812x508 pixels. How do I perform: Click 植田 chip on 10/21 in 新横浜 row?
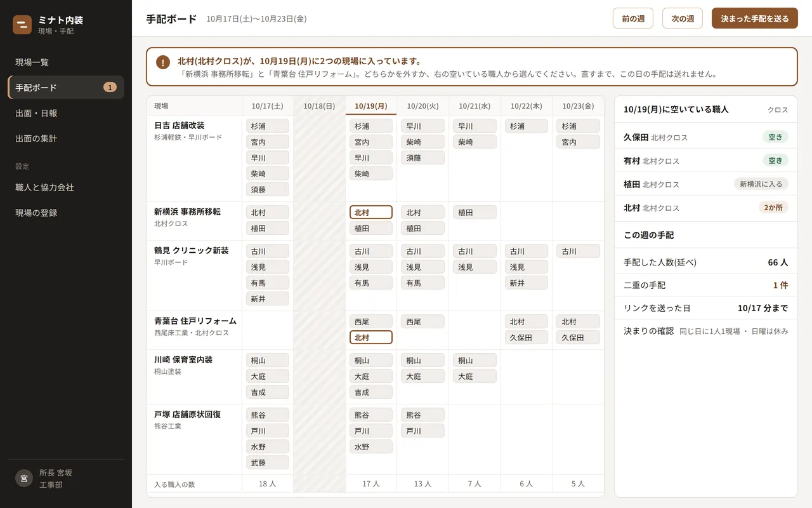point(475,212)
